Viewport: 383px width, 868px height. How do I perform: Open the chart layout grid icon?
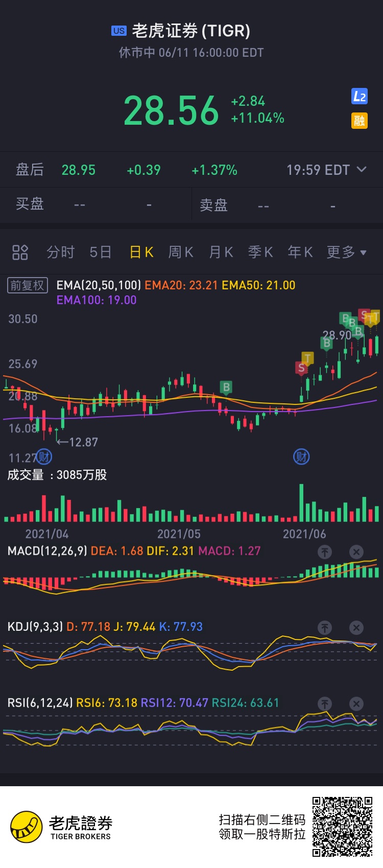point(20,252)
